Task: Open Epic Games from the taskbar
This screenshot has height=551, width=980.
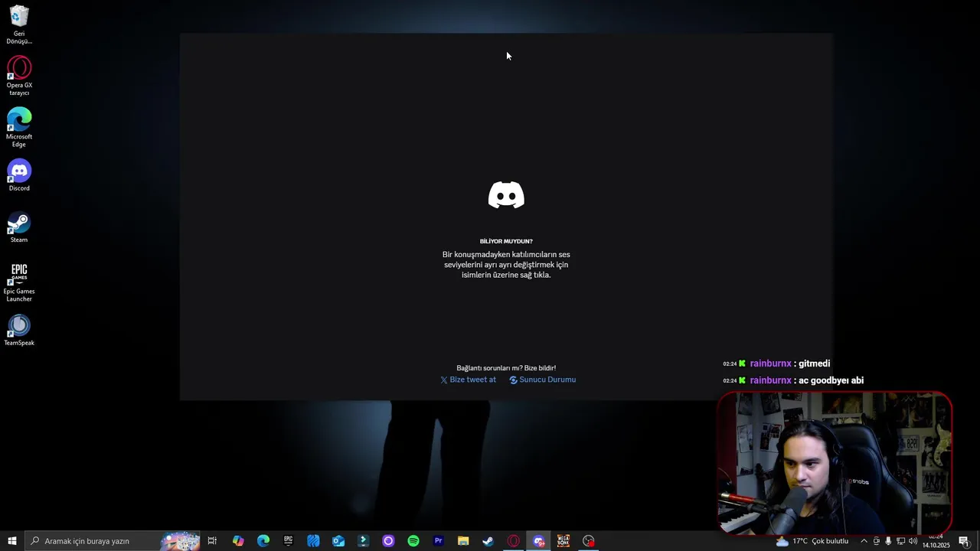Action: coord(288,541)
